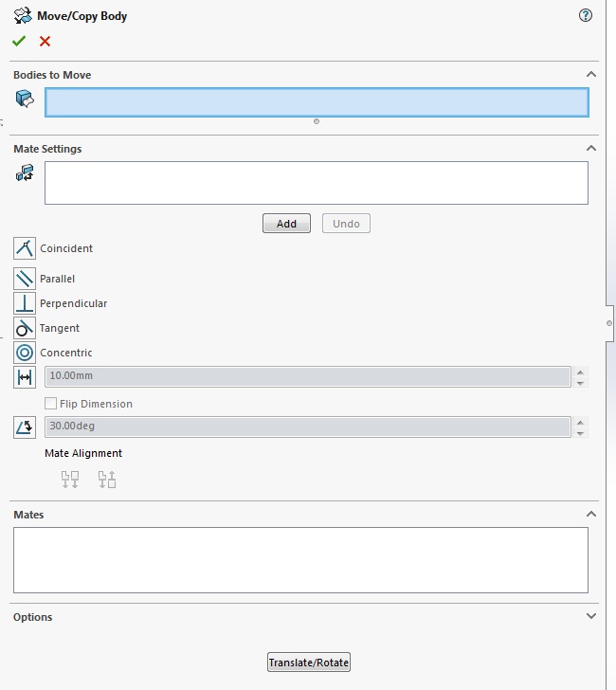Click the Concentric label
Image resolution: width=616 pixels, height=690 pixels.
pos(66,353)
